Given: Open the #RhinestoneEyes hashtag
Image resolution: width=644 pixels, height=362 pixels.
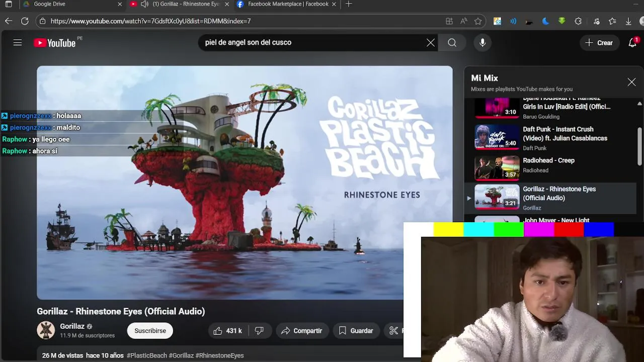Looking at the screenshot, I should [x=220, y=355].
